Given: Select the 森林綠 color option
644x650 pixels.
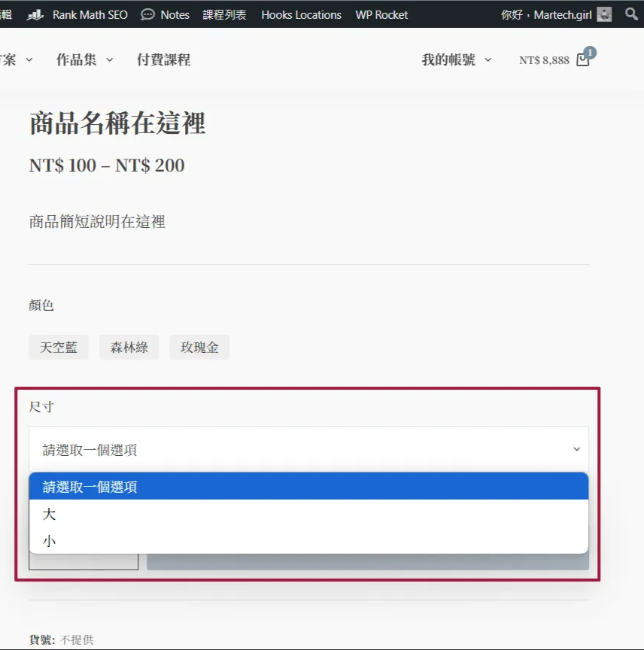Looking at the screenshot, I should tap(129, 347).
